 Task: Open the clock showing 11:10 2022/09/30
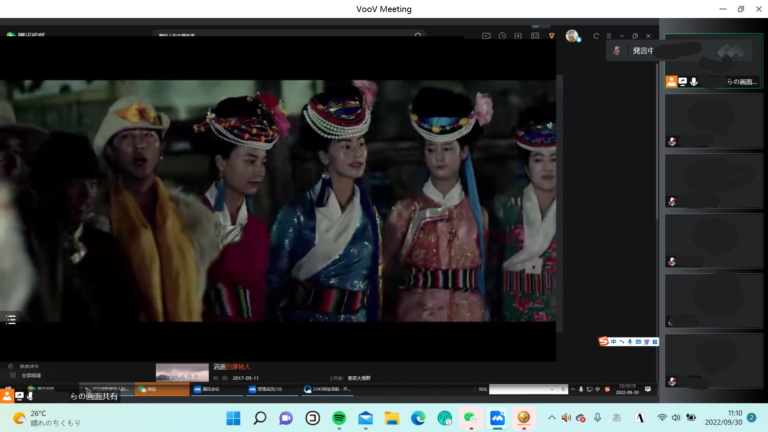point(723,418)
